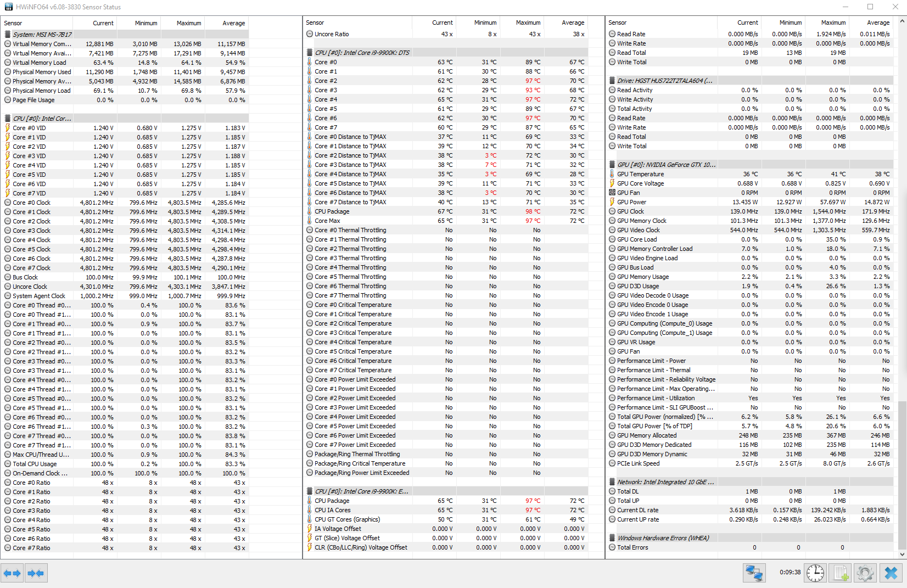Select the Performance Limit - Thermal row
907x588 pixels.
pos(750,370)
